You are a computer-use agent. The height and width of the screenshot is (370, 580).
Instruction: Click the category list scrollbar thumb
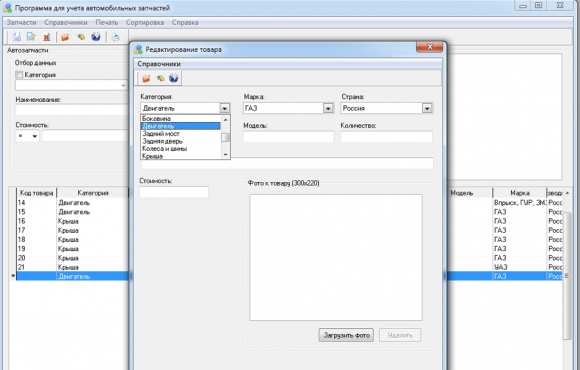[x=225, y=137]
